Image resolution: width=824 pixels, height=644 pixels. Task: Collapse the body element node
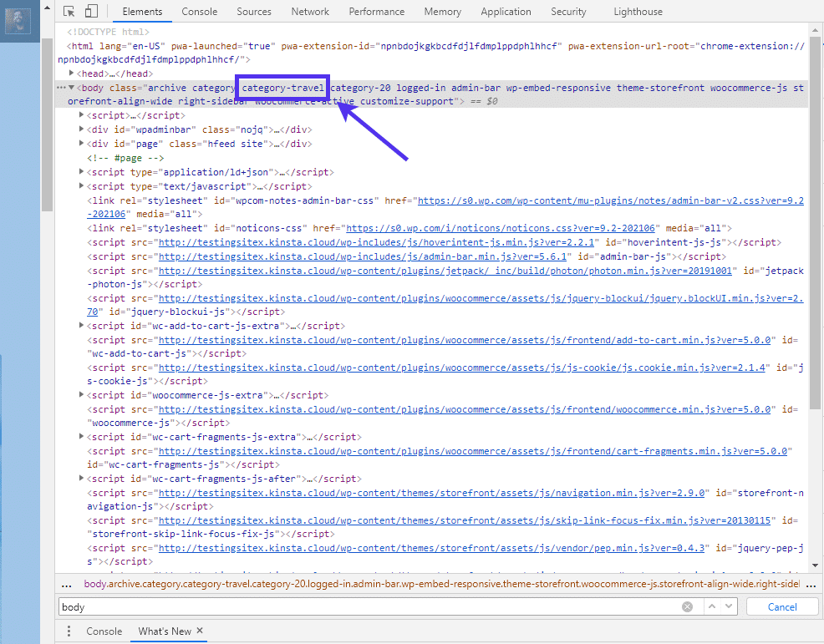72,88
